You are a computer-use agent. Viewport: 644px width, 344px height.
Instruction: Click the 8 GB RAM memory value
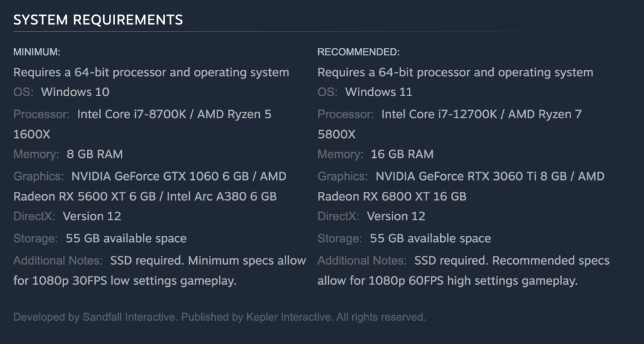tap(94, 154)
